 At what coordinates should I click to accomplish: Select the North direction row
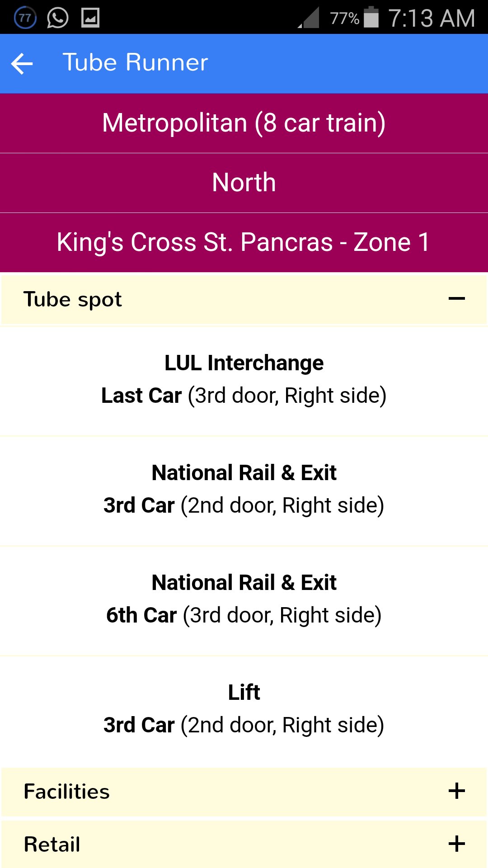click(244, 183)
